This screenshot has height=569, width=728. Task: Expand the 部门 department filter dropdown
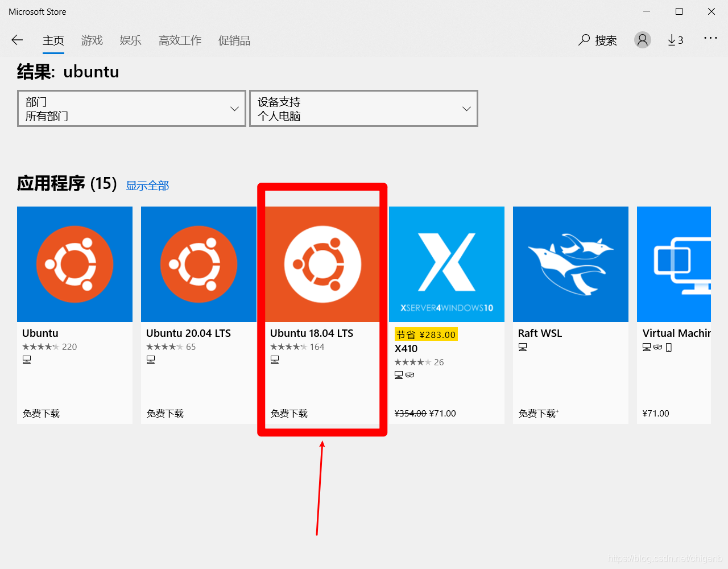[131, 108]
